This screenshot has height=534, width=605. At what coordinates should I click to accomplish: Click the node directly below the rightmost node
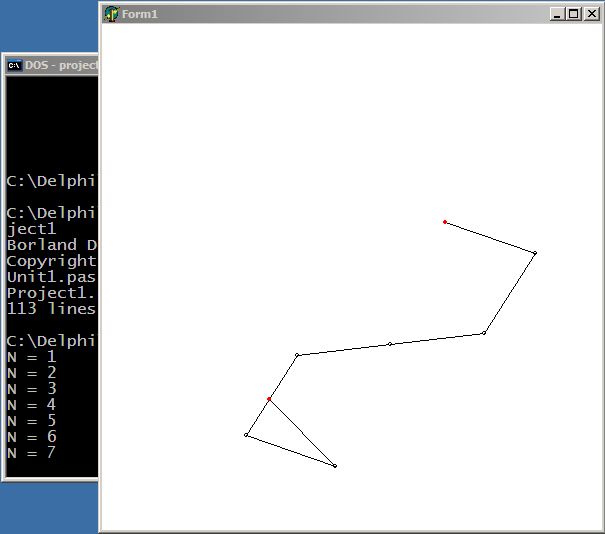tap(484, 333)
